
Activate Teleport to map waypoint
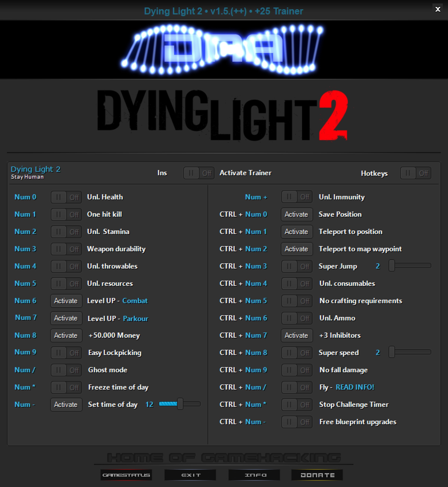pyautogui.click(x=297, y=249)
